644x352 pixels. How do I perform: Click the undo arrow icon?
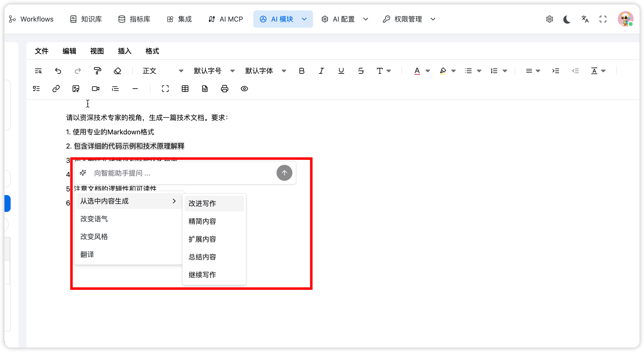(x=58, y=71)
